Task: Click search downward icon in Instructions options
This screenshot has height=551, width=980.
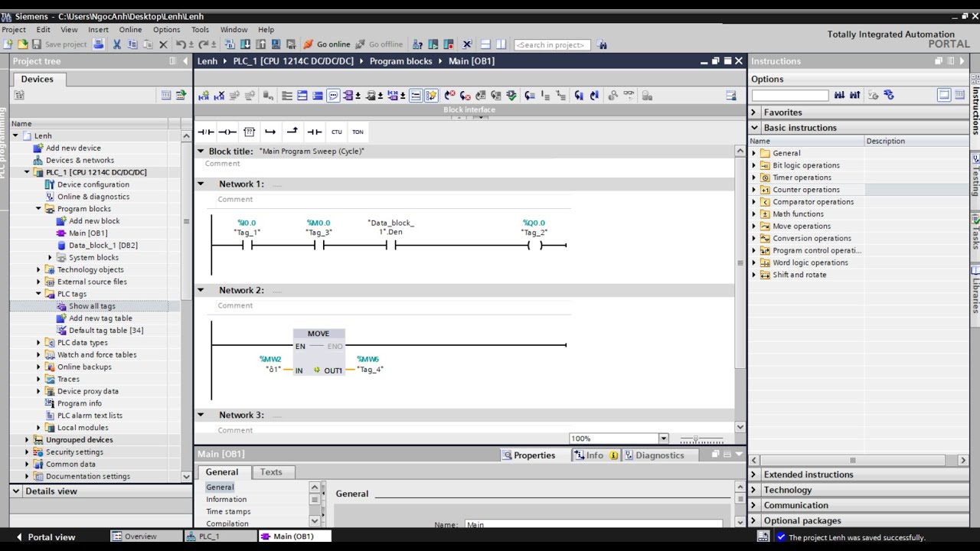Action: point(839,95)
